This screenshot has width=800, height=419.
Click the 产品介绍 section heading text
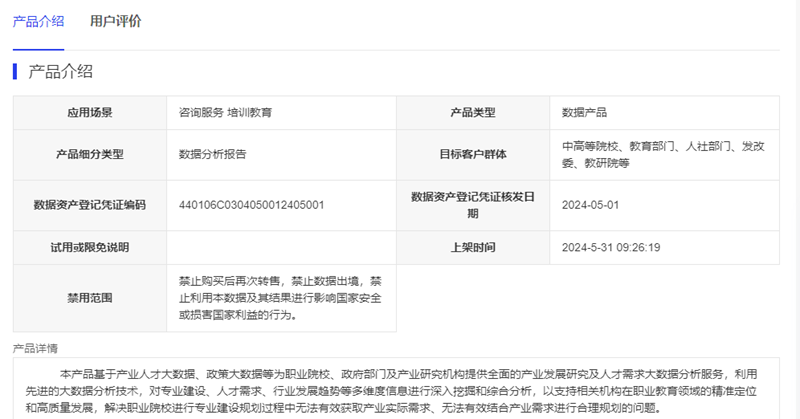[x=60, y=71]
